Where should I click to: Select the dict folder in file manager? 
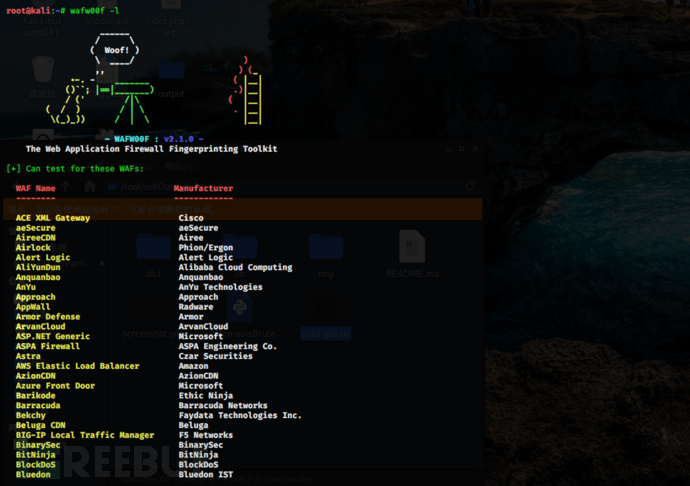[x=153, y=247]
